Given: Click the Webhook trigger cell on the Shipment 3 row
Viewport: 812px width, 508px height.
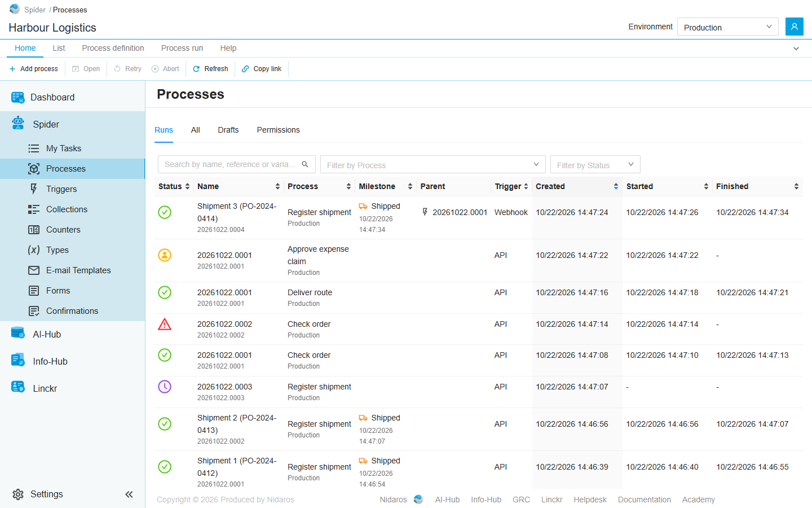Looking at the screenshot, I should 511,212.
